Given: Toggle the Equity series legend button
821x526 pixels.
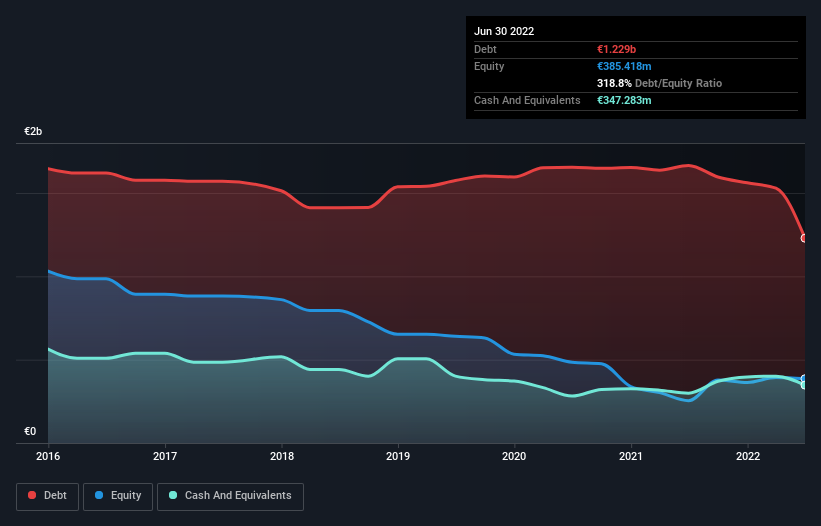Looking at the screenshot, I should (118, 496).
